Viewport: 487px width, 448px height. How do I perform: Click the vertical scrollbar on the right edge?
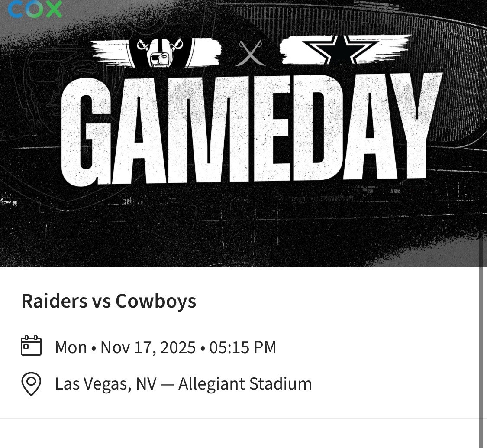pos(481,347)
